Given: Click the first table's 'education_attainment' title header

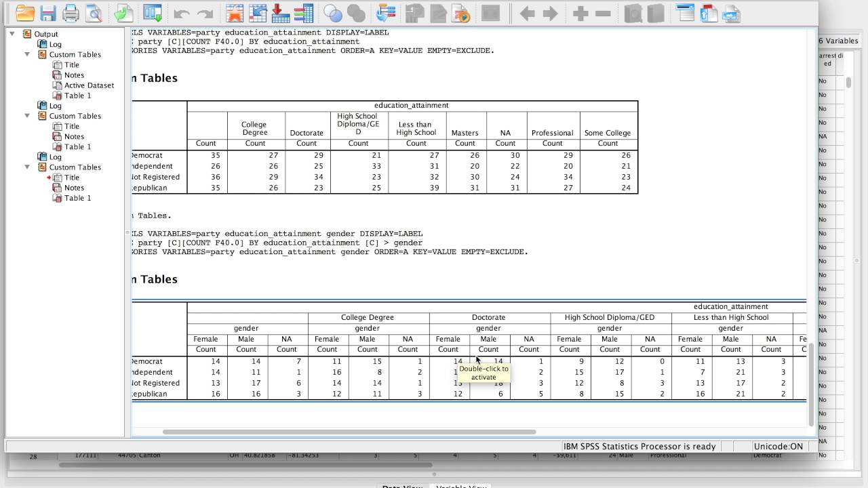Looking at the screenshot, I should pyautogui.click(x=412, y=105).
